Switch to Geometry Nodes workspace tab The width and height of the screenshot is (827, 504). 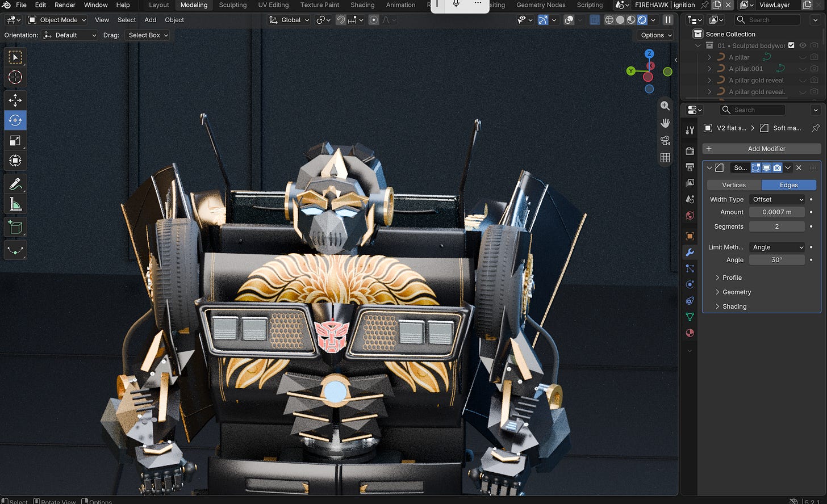pyautogui.click(x=541, y=5)
